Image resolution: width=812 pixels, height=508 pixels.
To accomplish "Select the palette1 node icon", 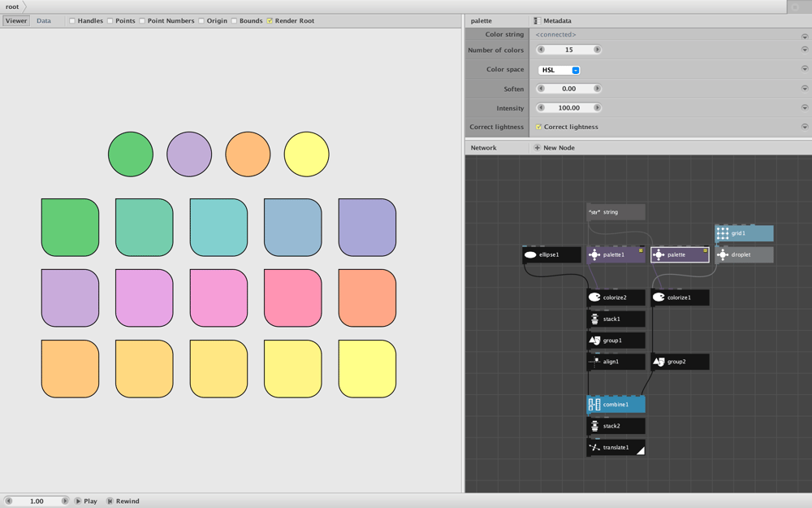I will (594, 254).
